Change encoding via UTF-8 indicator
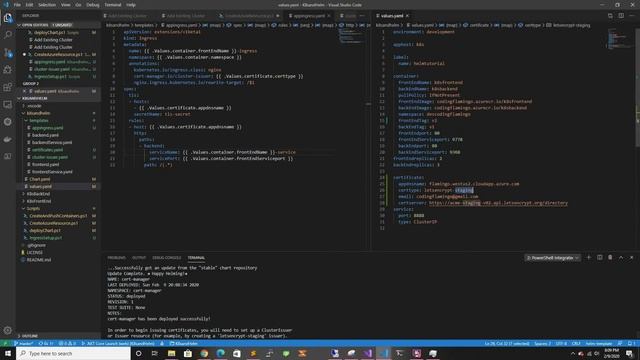 pos(561,344)
